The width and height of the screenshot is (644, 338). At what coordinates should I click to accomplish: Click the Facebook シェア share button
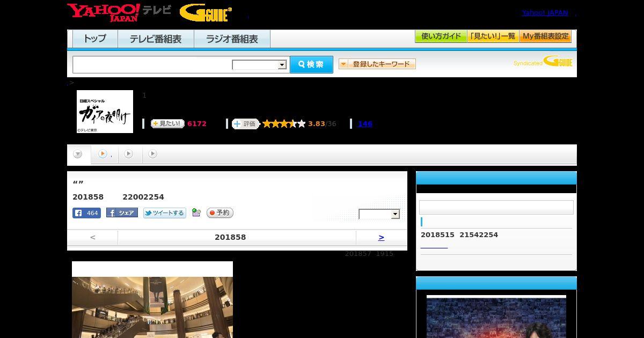tap(122, 213)
